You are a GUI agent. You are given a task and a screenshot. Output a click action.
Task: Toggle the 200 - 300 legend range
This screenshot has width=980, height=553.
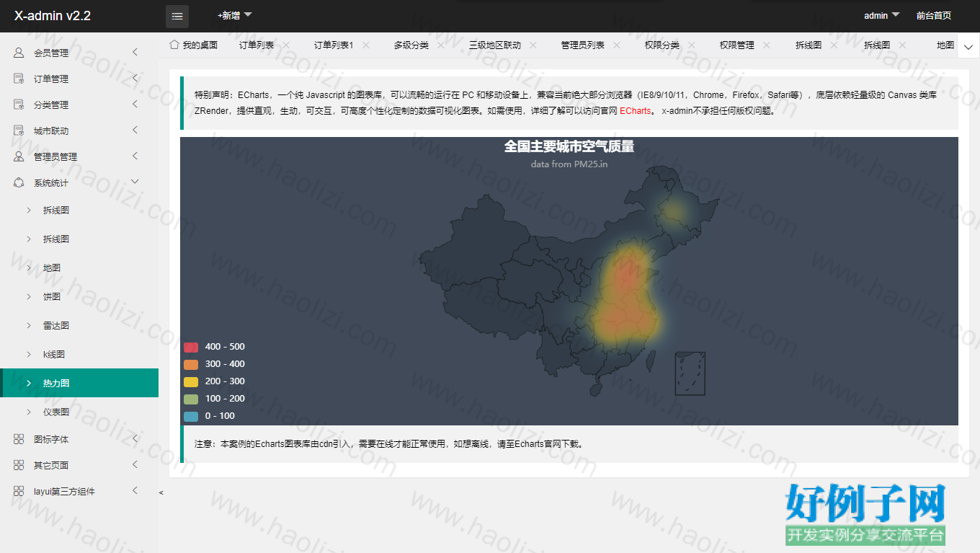pos(191,381)
